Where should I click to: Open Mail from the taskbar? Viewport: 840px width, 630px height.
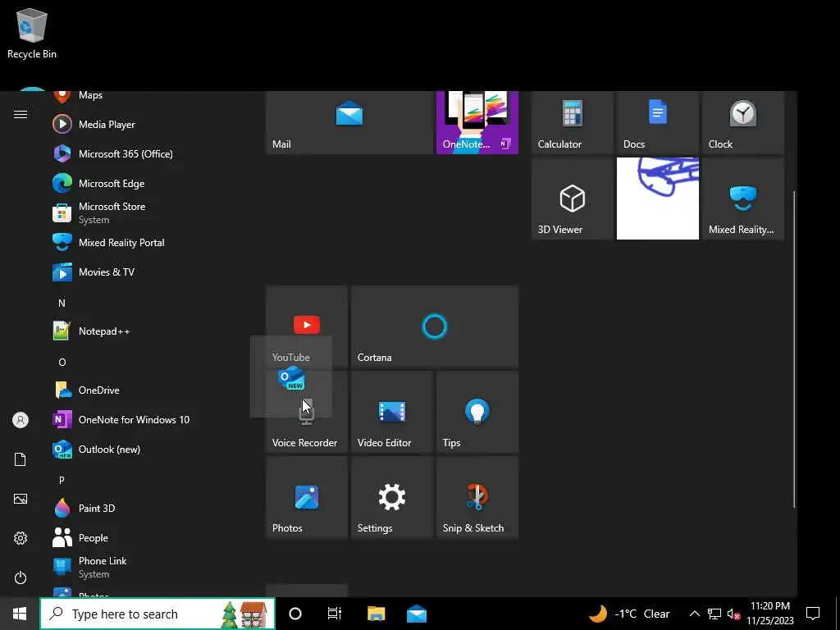coord(416,614)
